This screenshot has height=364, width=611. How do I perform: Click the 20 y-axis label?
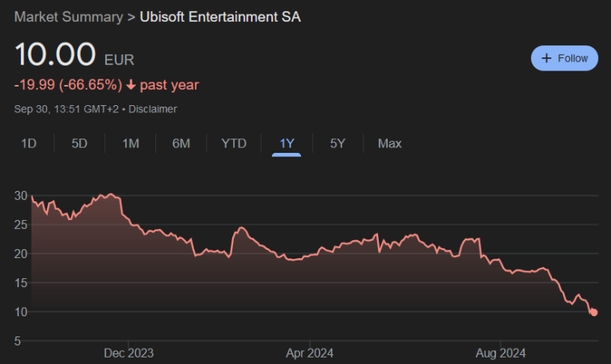21,254
